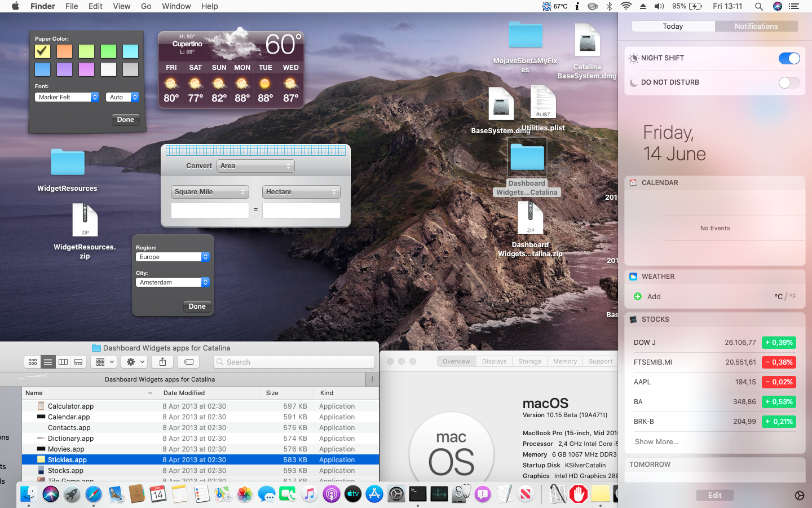Open Music app in the Dock
The width and height of the screenshot is (812, 508).
310,494
